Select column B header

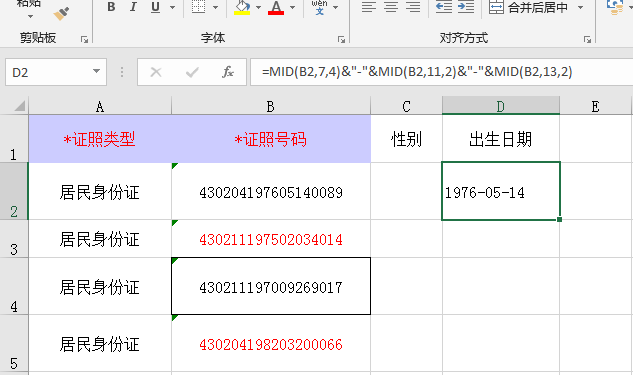click(271, 107)
